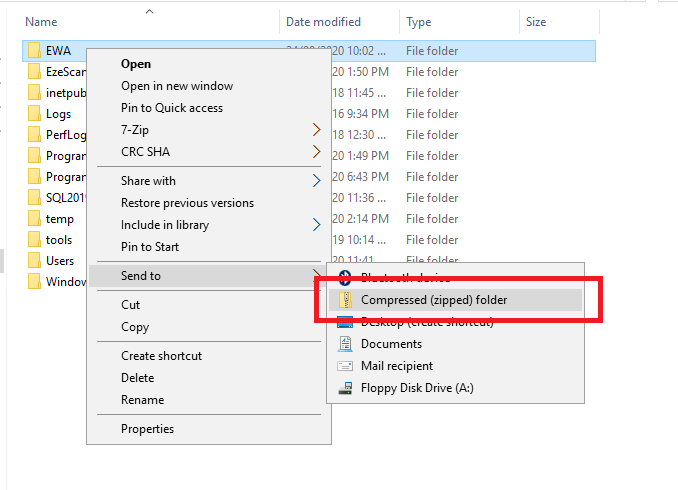
Task: Click the Compressed (zipped) folder icon
Action: tap(345, 300)
